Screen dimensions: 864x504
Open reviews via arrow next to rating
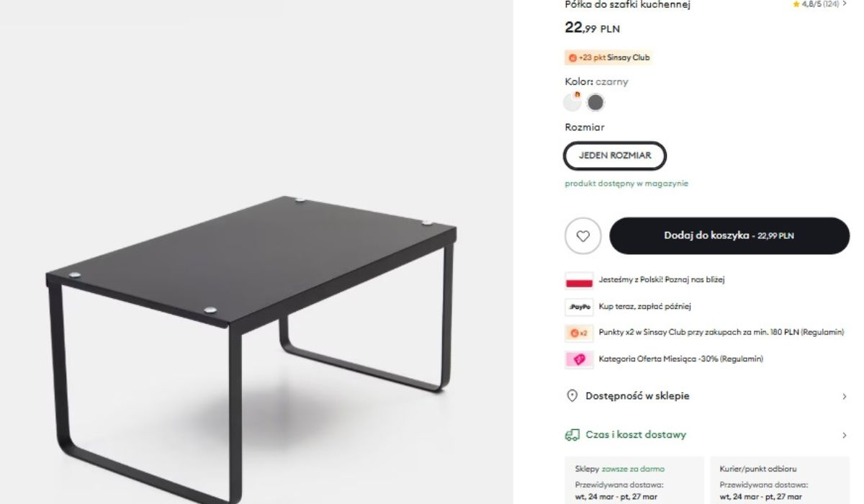pos(845,4)
